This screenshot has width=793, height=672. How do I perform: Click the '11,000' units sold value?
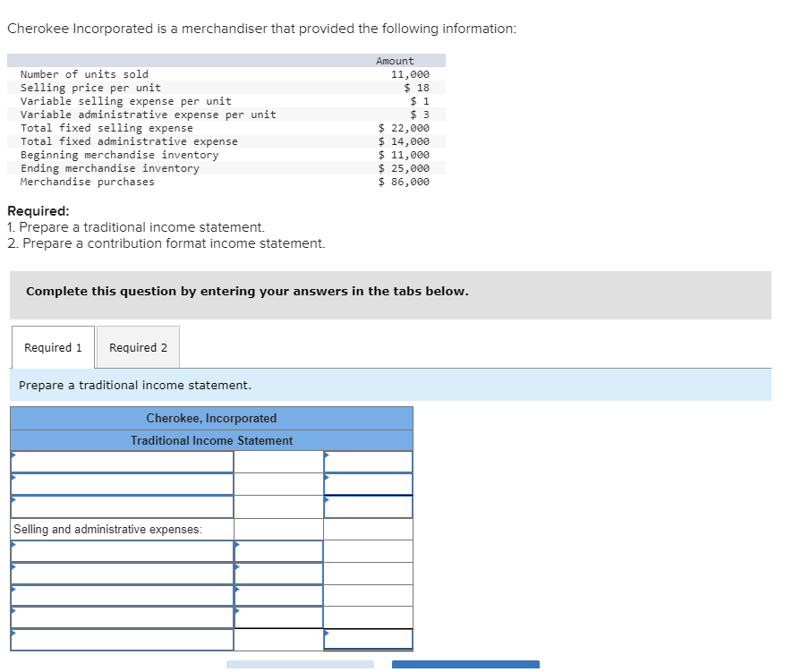click(x=410, y=74)
